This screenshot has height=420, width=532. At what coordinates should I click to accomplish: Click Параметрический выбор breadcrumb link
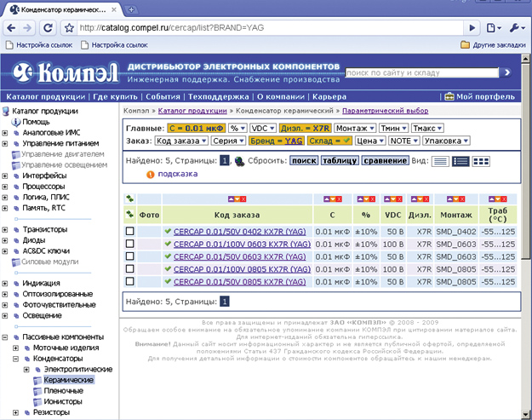point(385,111)
